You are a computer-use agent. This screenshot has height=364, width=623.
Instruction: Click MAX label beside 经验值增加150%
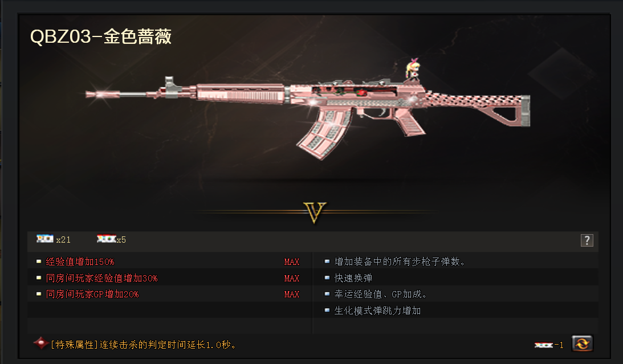coord(292,262)
